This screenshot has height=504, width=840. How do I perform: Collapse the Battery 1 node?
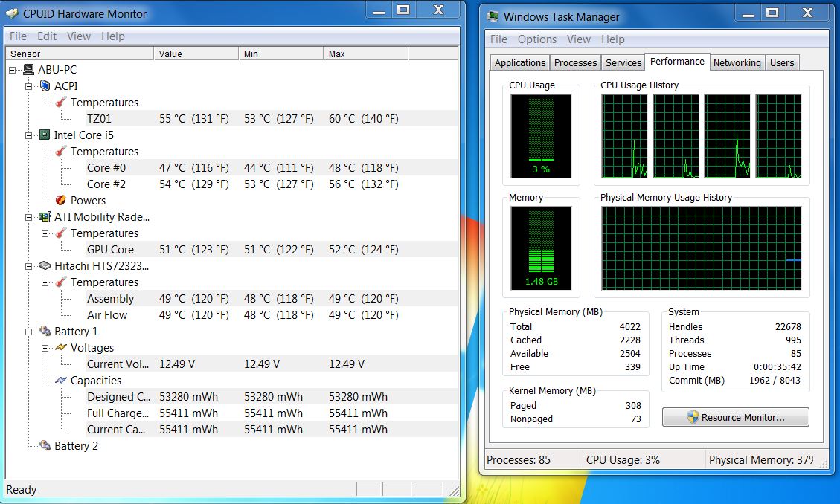tap(28, 332)
